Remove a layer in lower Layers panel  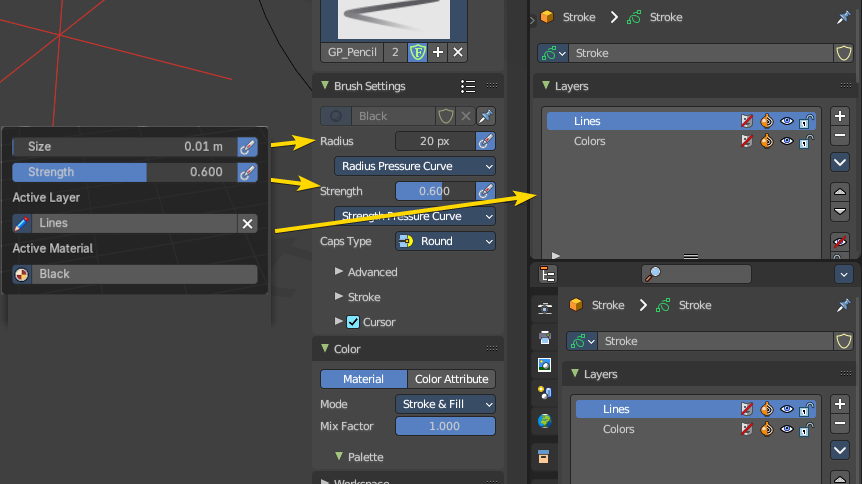coord(840,424)
